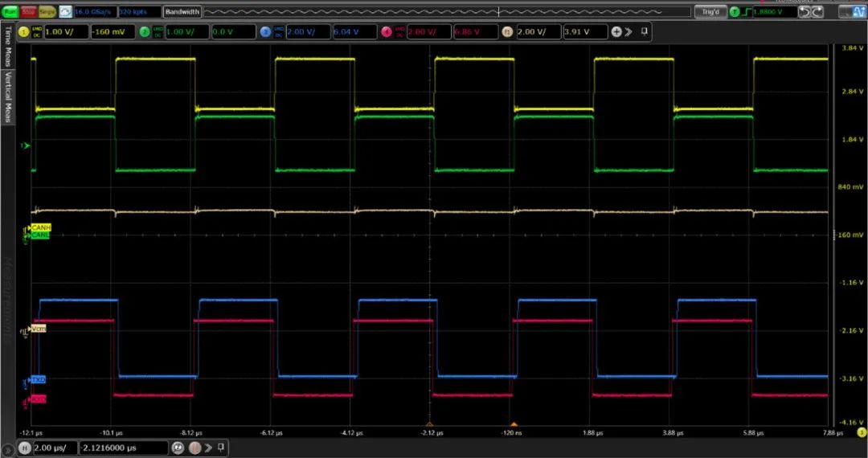Click channel 3 offset 6.04 V field

point(354,32)
